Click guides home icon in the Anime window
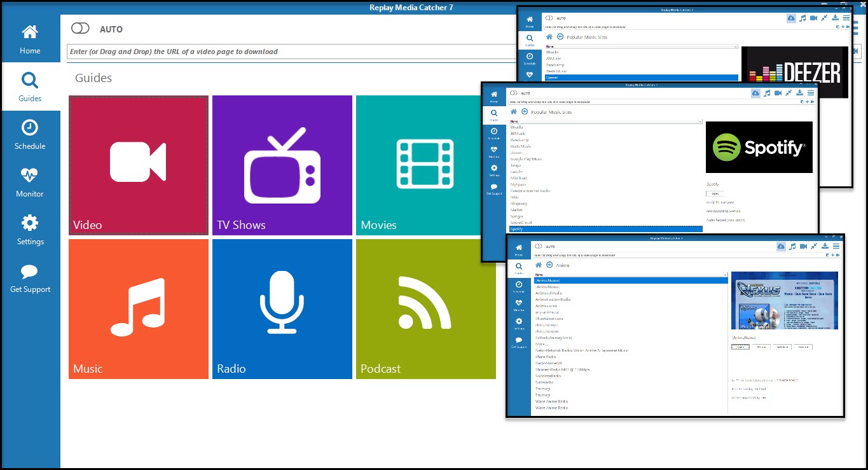 [539, 265]
